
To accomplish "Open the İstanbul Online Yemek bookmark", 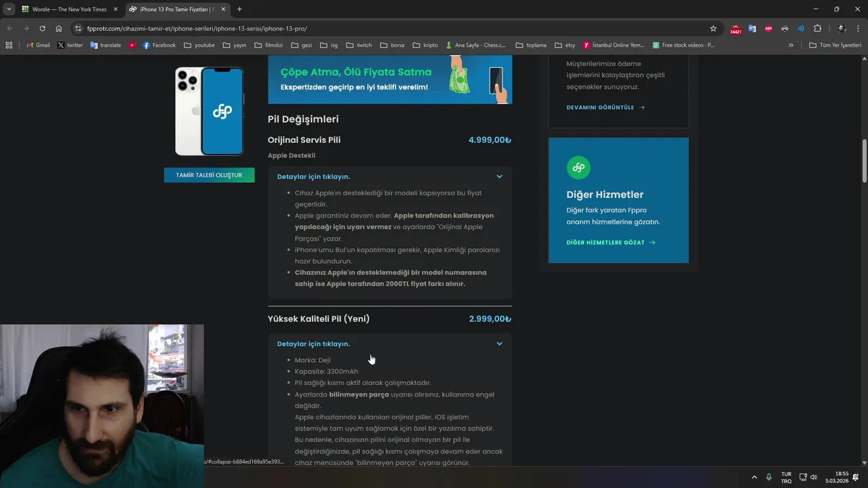I will [x=614, y=45].
